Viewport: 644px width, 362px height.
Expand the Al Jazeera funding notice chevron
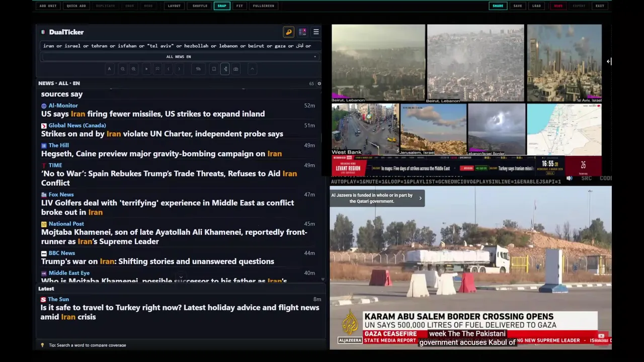pos(420,198)
